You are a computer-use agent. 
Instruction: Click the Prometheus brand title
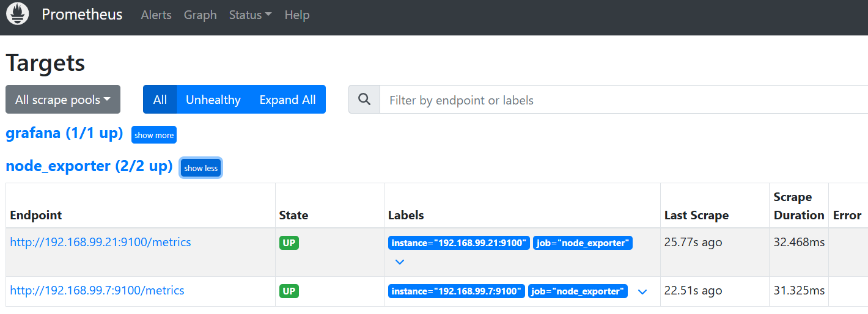point(82,15)
